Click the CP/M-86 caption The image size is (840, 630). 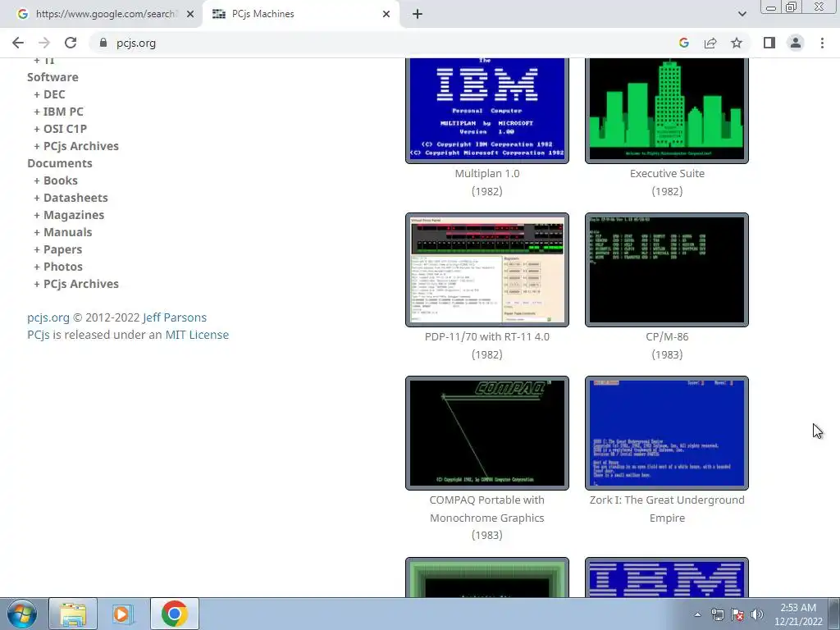coord(667,337)
